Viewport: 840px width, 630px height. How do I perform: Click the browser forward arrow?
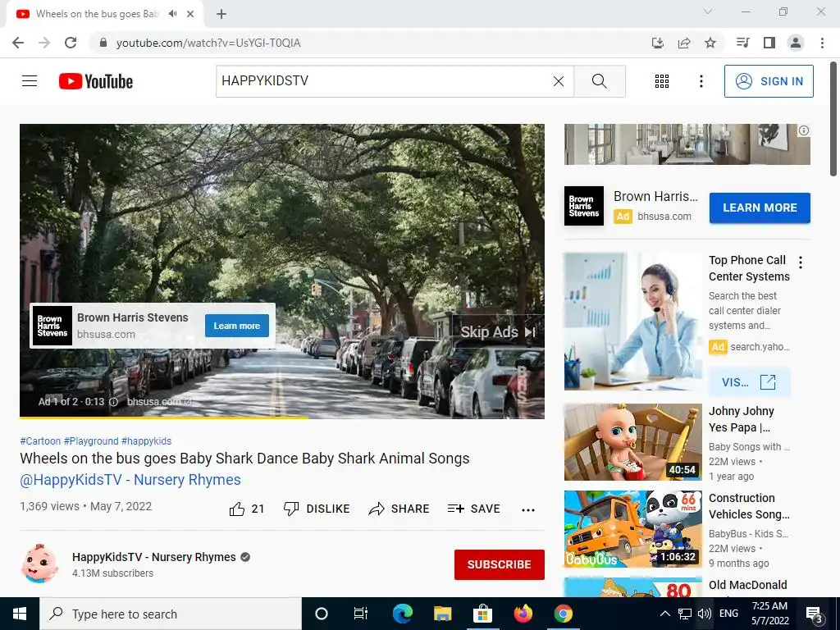click(44, 43)
